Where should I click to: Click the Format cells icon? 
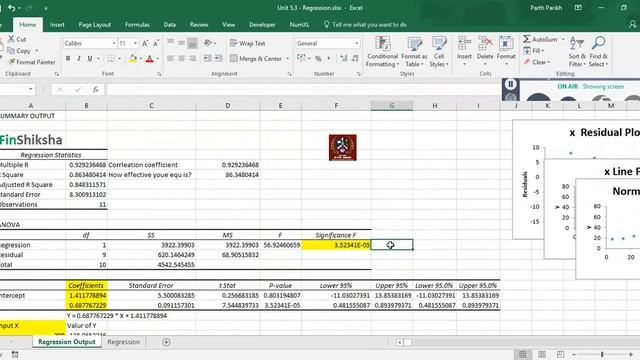pos(506,43)
